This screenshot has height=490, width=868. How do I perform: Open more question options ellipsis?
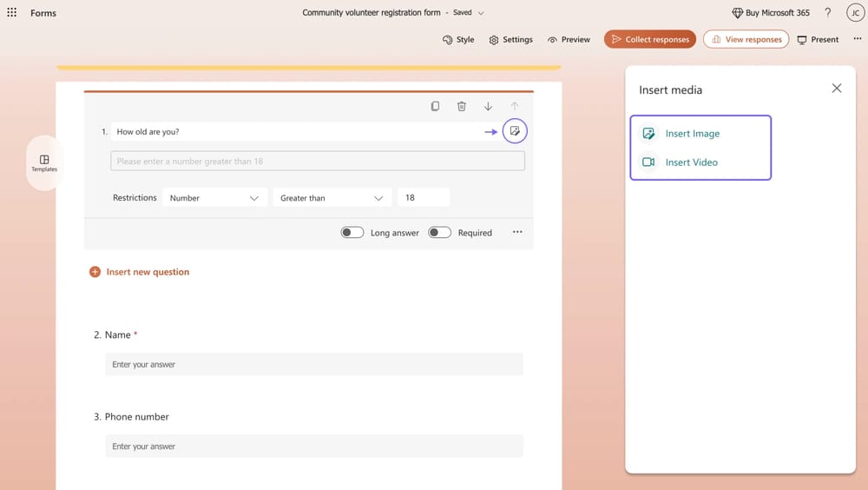click(x=517, y=232)
